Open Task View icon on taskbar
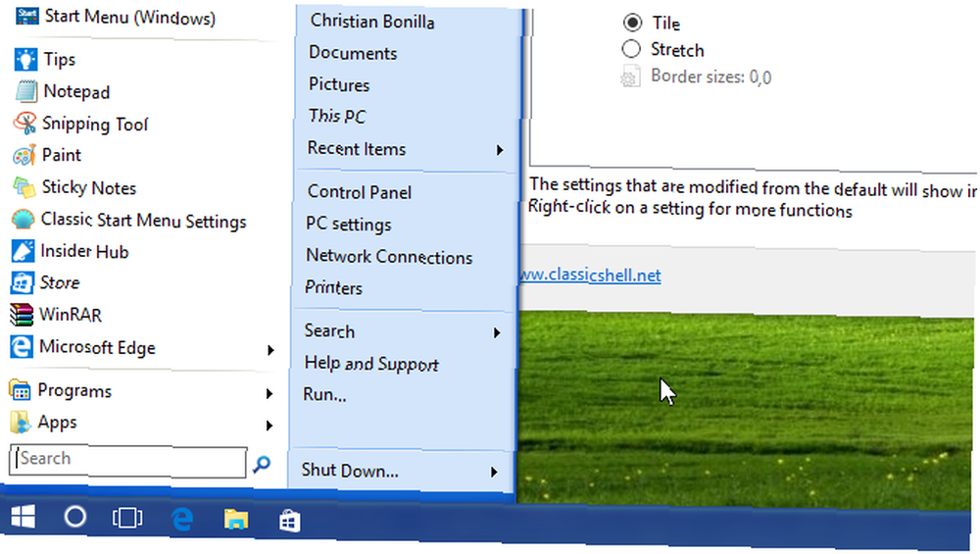Image resolution: width=980 pixels, height=554 pixels. (127, 518)
